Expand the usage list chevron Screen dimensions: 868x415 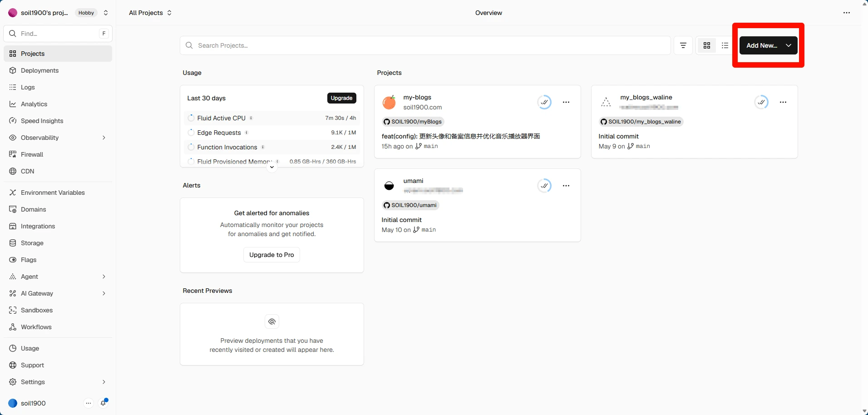[271, 167]
